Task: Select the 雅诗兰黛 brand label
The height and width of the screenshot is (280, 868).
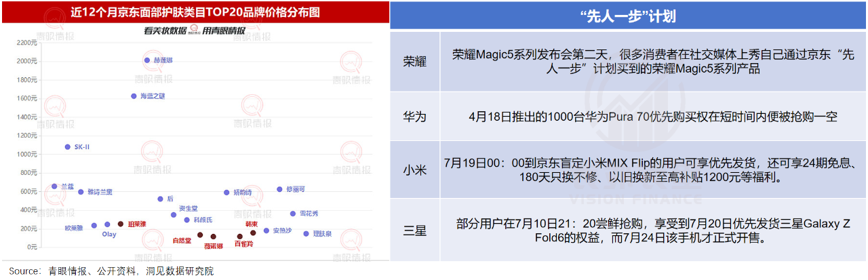Action: click(100, 193)
